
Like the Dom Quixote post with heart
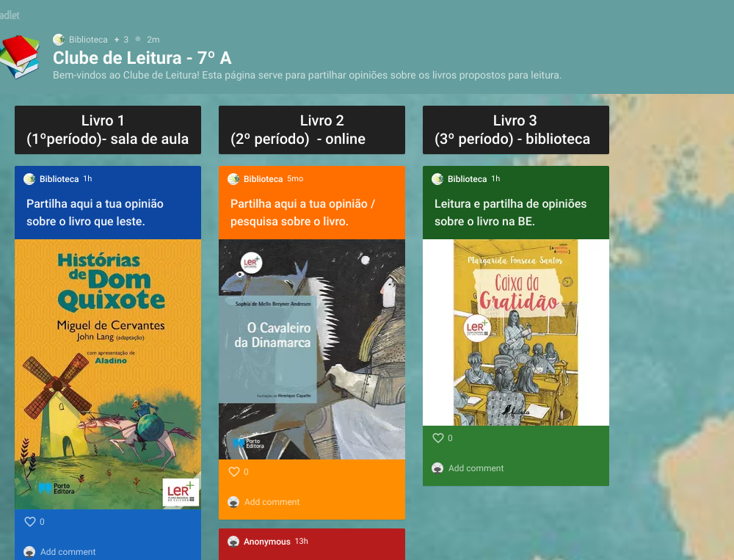(30, 522)
